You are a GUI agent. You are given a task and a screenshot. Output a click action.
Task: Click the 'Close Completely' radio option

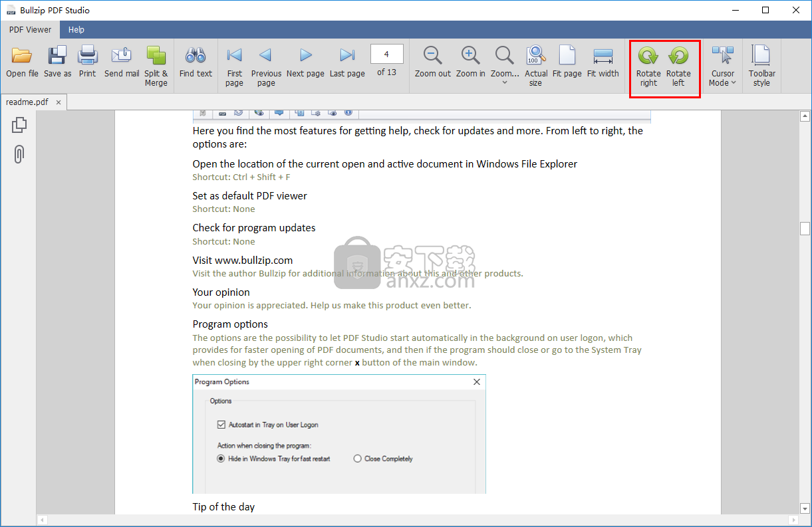(x=383, y=459)
